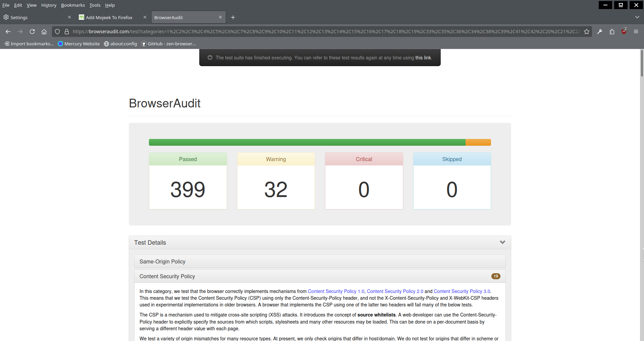
Task: Open the Tools menu
Action: coord(95,5)
